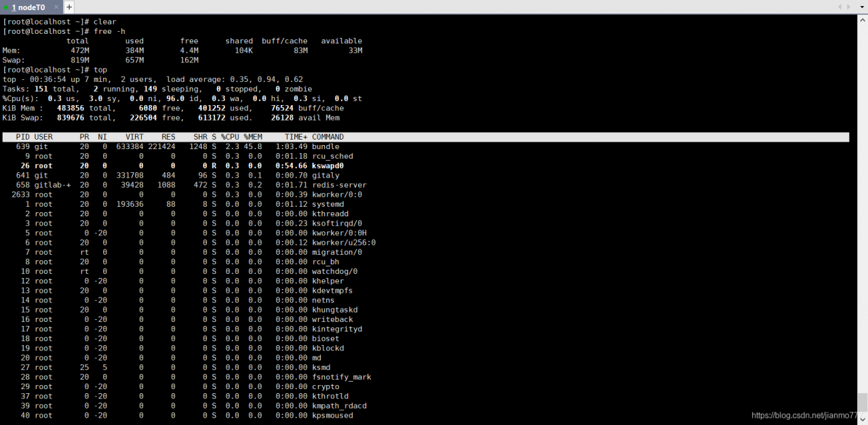Screen dimensions: 868x425
Task: Click the 'available' header in free output
Action: pos(342,41)
